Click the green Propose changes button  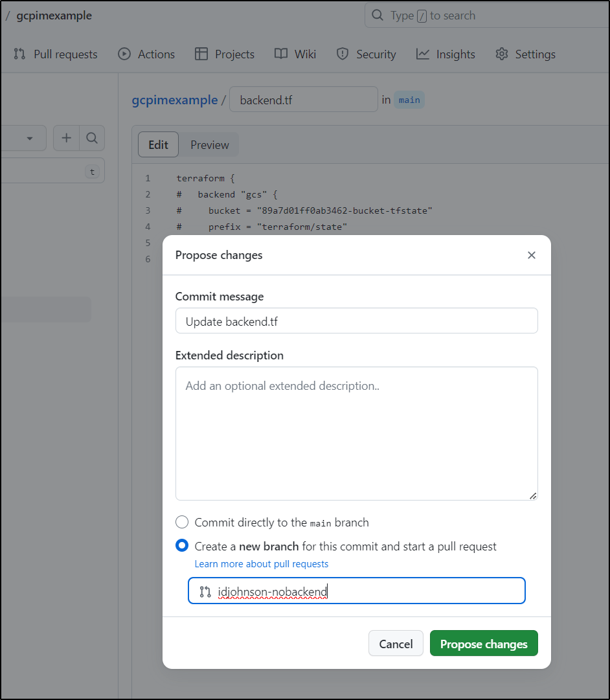point(484,643)
